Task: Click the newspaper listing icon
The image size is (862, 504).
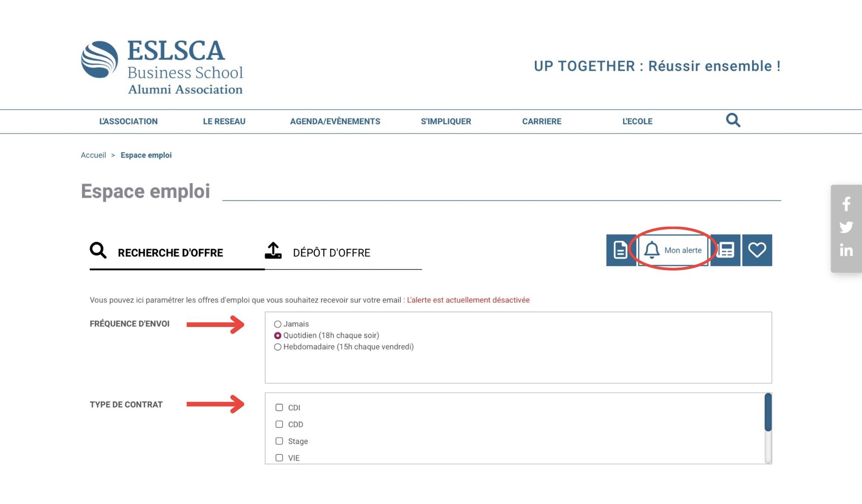Action: pos(725,250)
